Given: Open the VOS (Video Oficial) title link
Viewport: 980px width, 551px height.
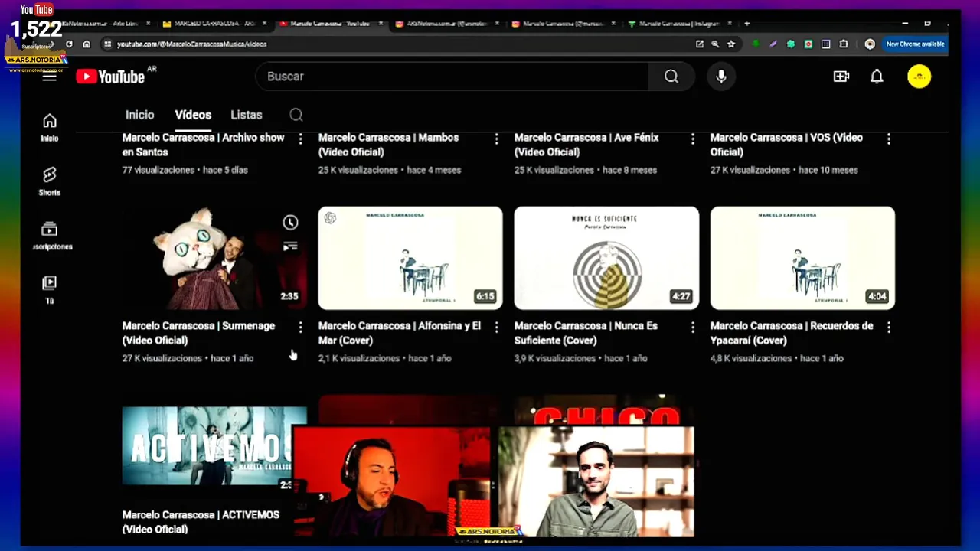Looking at the screenshot, I should [x=786, y=145].
